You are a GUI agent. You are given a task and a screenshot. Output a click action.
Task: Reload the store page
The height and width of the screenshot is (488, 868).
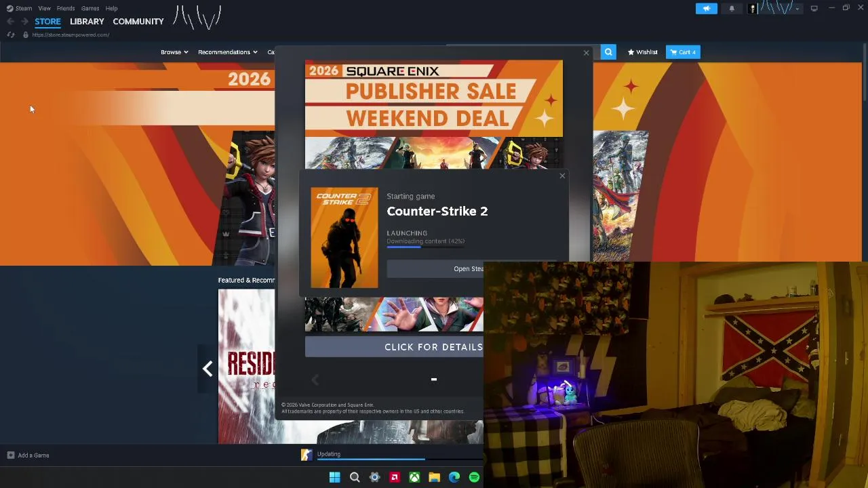pyautogui.click(x=10, y=35)
